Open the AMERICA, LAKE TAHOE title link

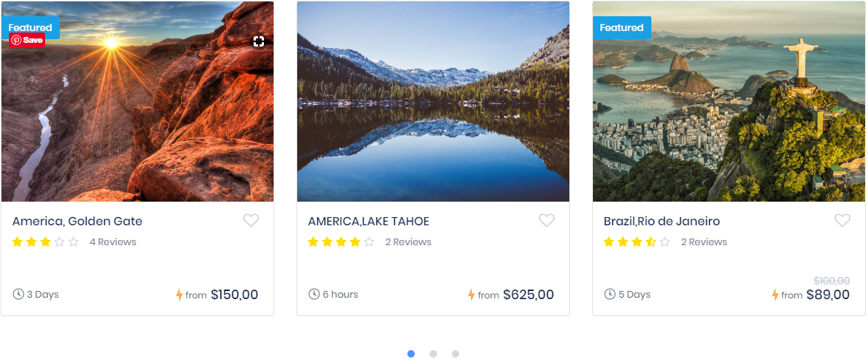coord(368,222)
